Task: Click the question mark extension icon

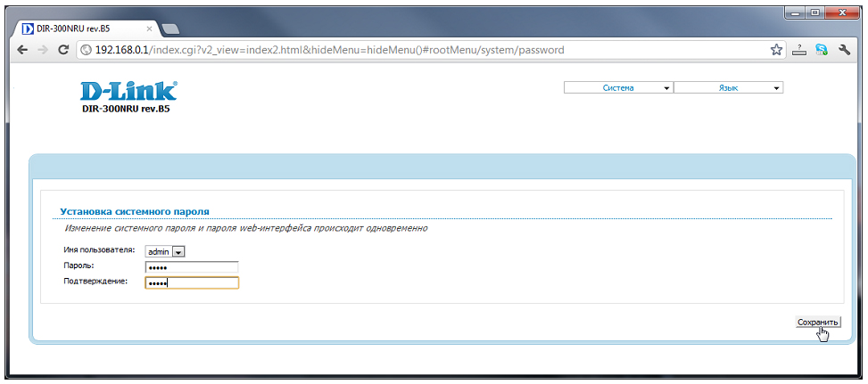Action: coord(798,50)
